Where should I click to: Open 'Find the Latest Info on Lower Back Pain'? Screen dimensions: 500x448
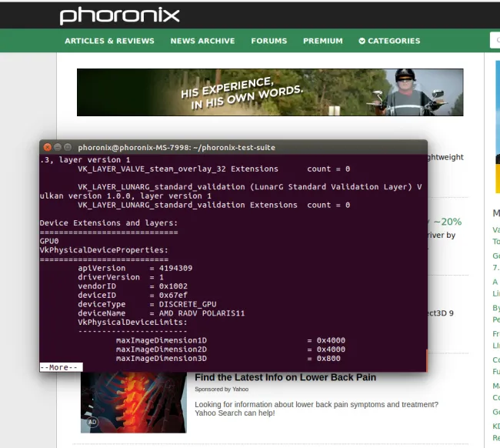(x=285, y=377)
